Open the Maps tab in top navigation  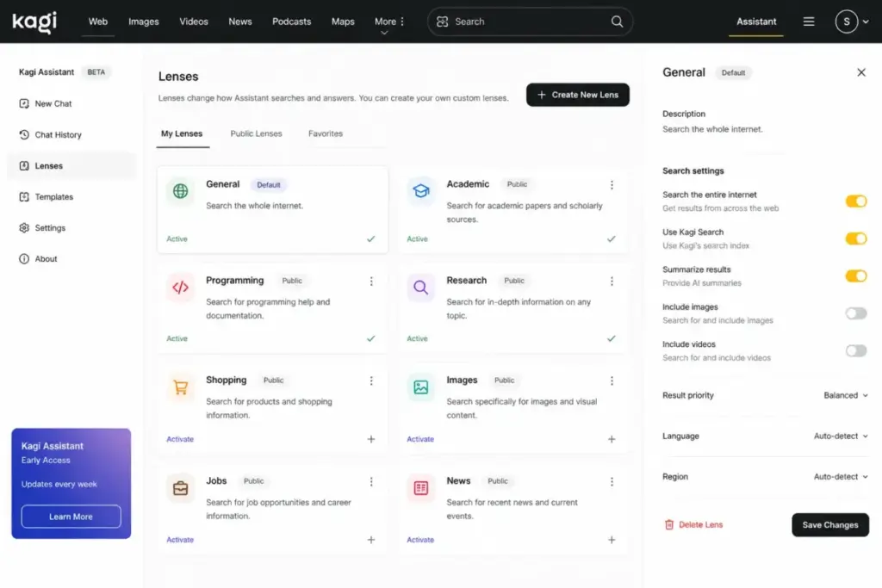(x=343, y=22)
